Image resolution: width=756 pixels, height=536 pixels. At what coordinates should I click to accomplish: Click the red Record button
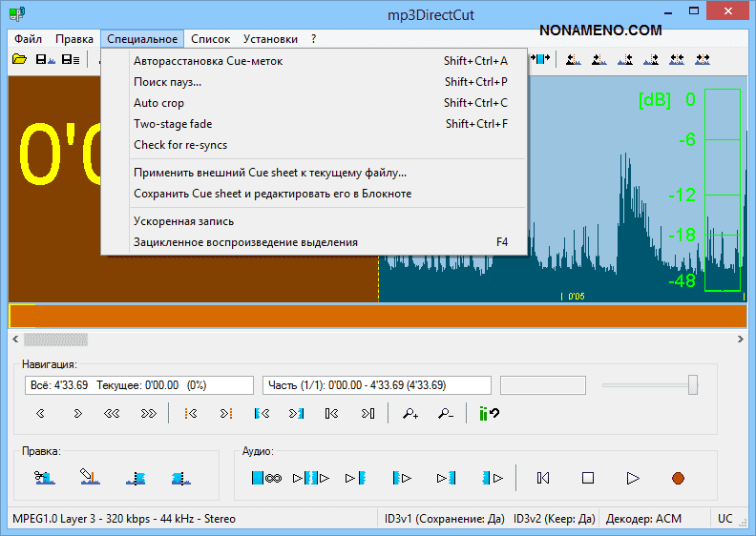678,477
